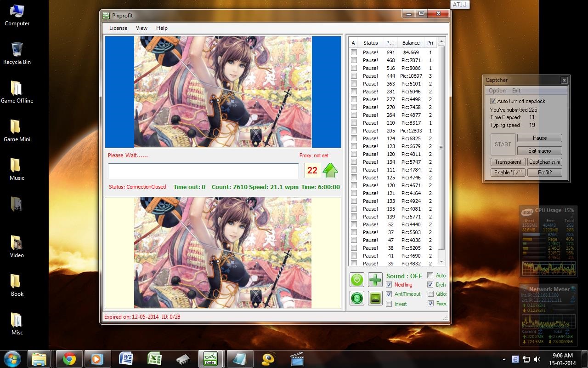Click the Exit macro button

[x=540, y=150]
